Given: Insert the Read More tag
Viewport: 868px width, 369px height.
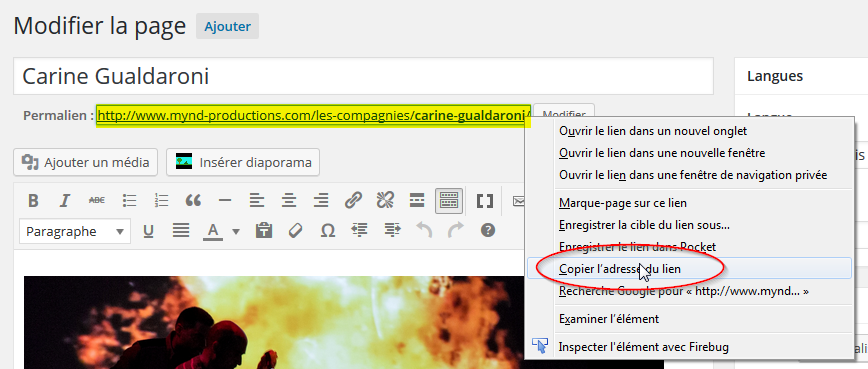Looking at the screenshot, I should tap(416, 200).
